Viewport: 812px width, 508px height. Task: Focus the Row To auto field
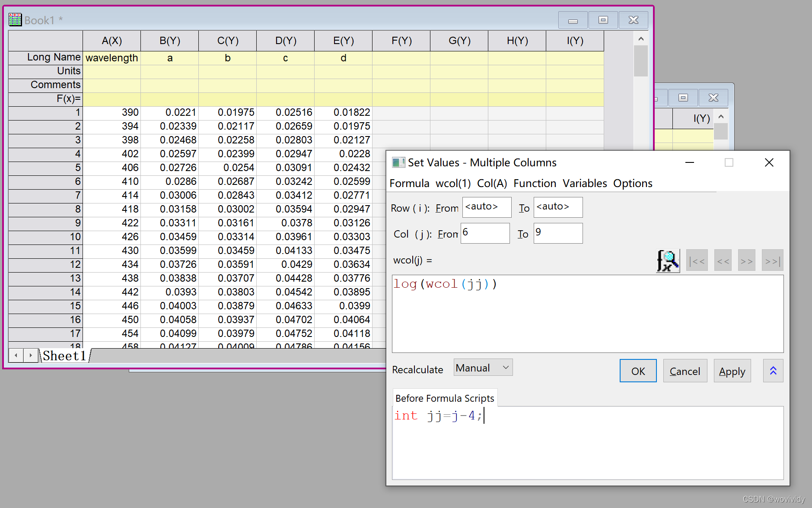558,207
